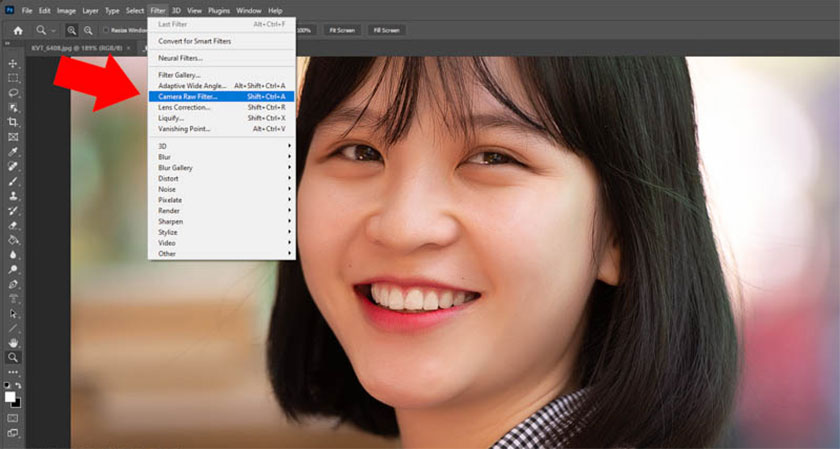840x449 pixels.
Task: Select the Clone Stamp tool
Action: tap(13, 196)
